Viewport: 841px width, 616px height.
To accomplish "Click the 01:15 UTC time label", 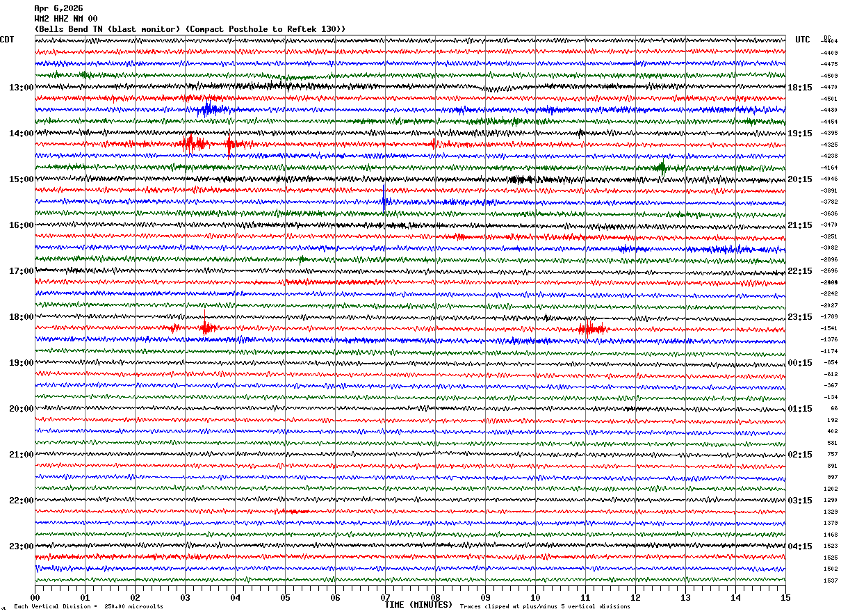I will click(x=799, y=409).
